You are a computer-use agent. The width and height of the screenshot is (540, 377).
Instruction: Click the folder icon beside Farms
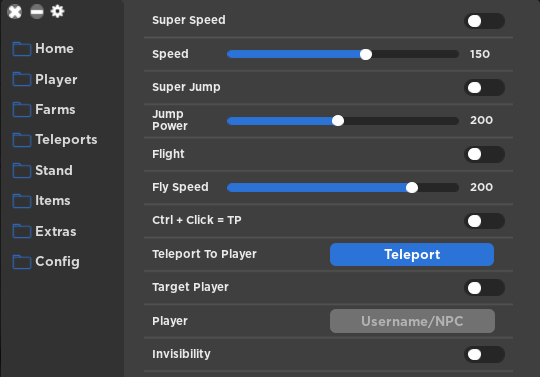(22, 109)
